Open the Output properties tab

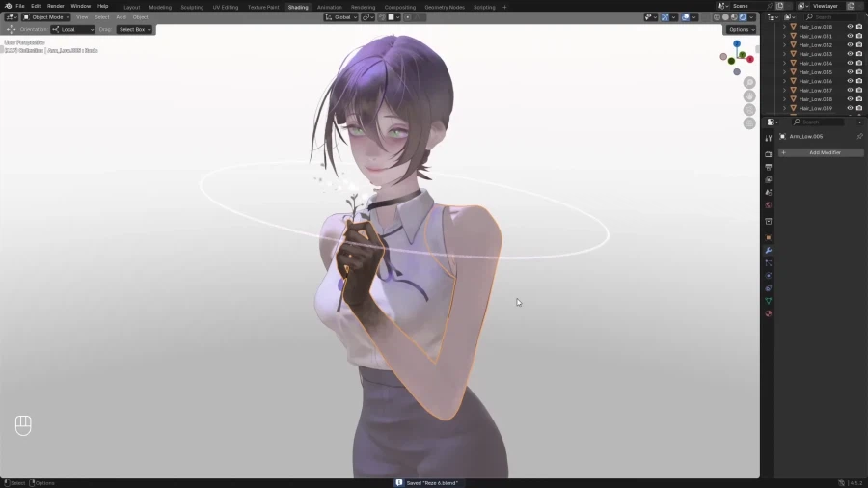click(x=769, y=167)
